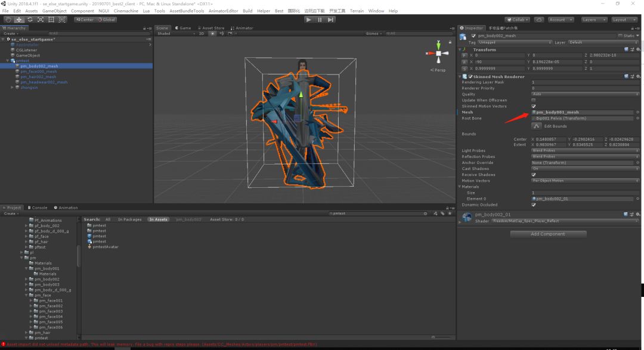Click the Add Component button
The image size is (644, 350).
point(548,234)
